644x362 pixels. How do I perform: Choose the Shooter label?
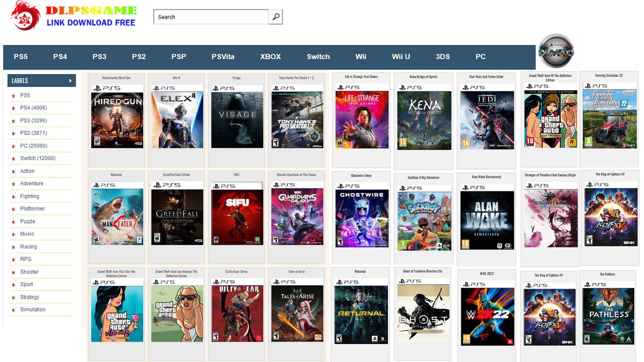coord(30,272)
